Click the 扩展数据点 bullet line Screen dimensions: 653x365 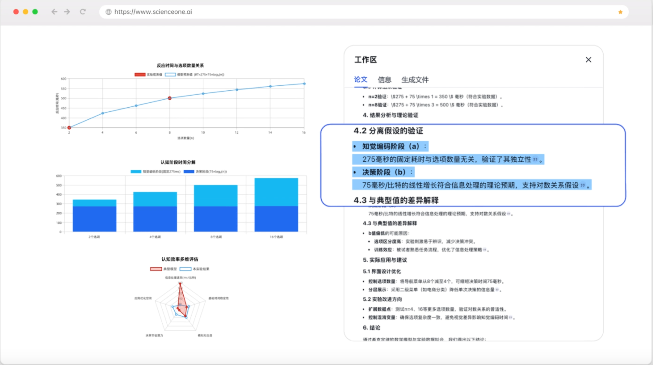(x=437, y=309)
